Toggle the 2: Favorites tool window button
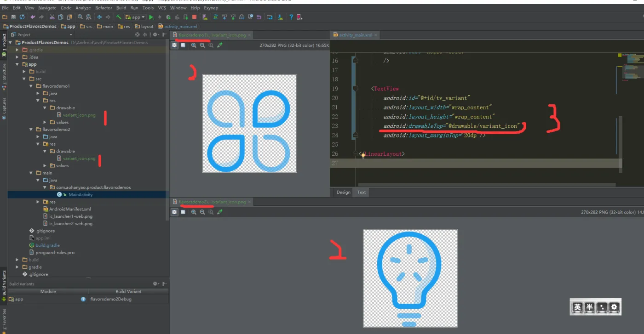644x334 pixels. tap(4, 320)
